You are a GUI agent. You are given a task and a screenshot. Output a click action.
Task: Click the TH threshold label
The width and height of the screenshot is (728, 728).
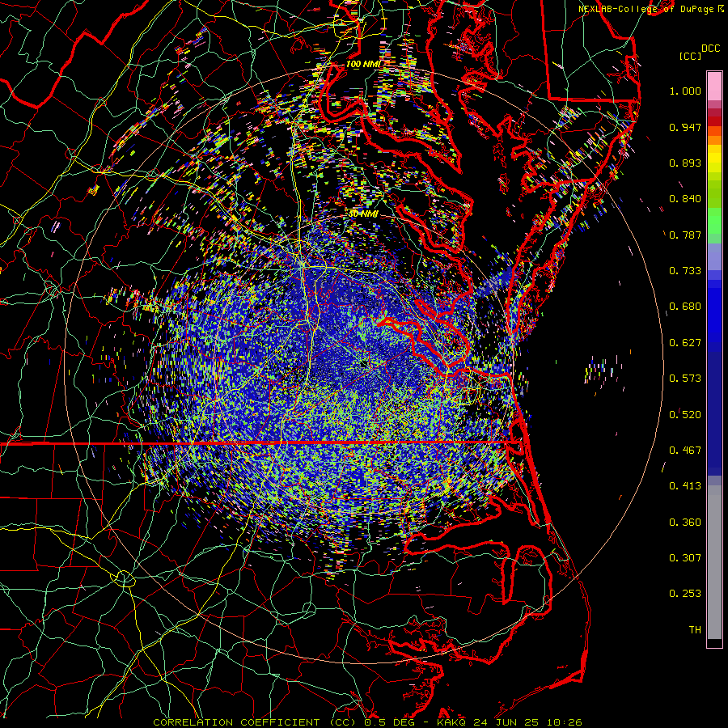(695, 630)
